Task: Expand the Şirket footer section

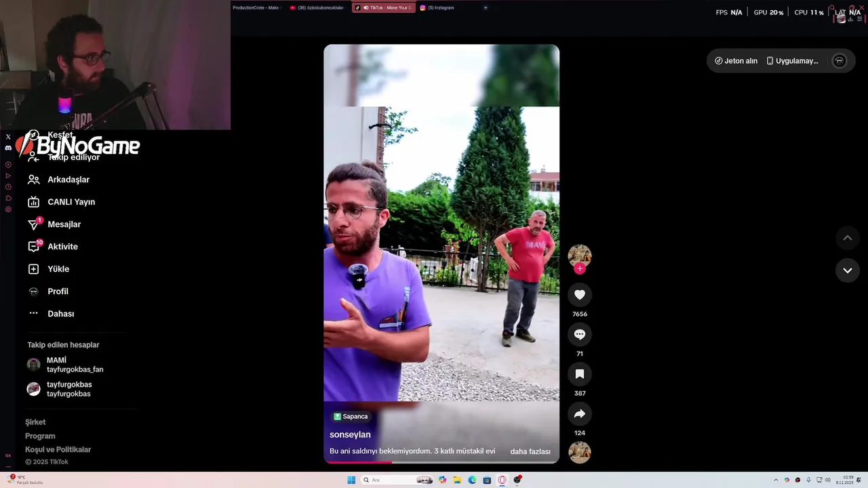Action: pos(35,422)
